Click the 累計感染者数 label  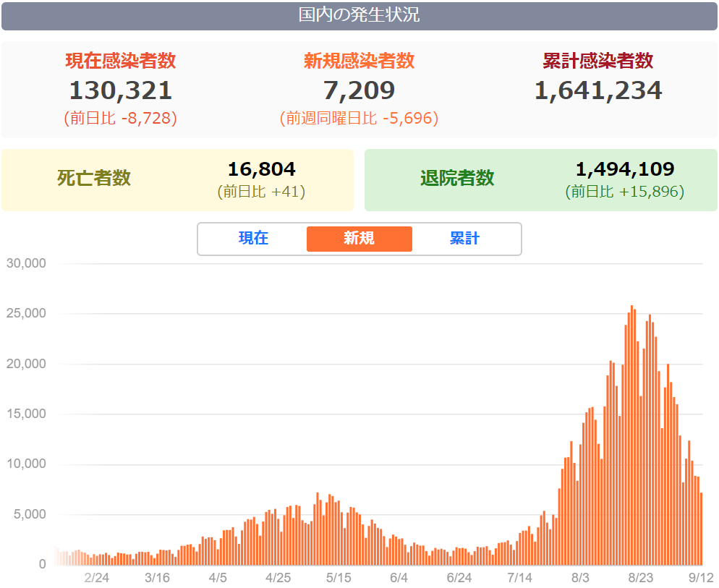(598, 61)
